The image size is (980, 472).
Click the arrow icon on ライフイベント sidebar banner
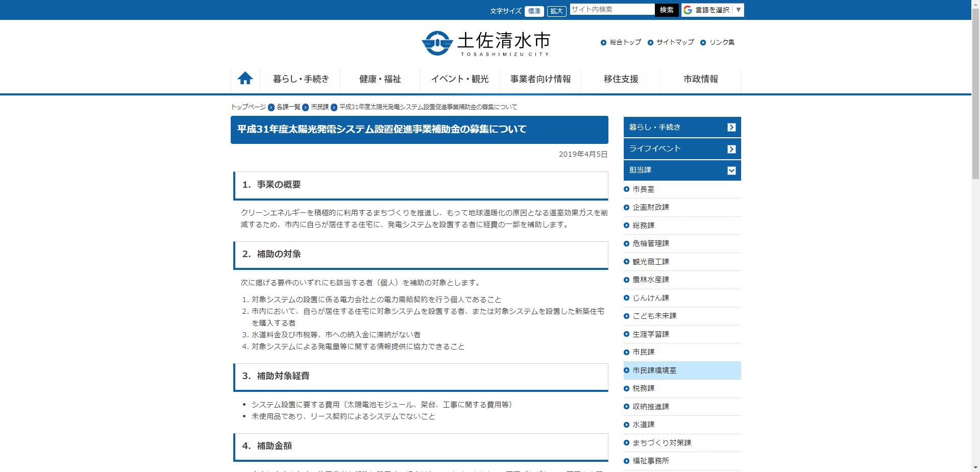coord(732,148)
